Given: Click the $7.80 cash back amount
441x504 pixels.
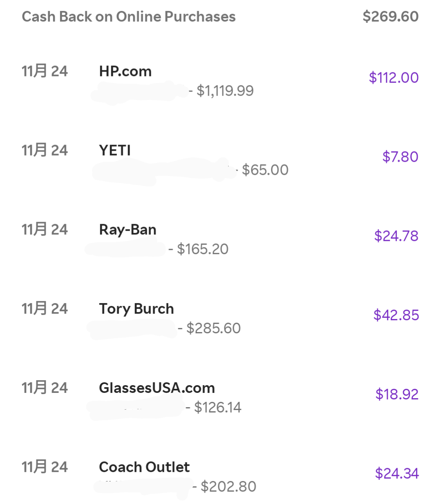Looking at the screenshot, I should click(x=400, y=157).
